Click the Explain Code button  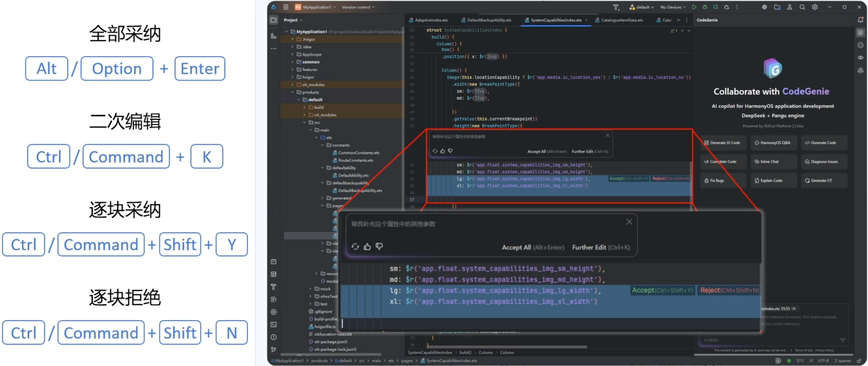pyautogui.click(x=773, y=180)
